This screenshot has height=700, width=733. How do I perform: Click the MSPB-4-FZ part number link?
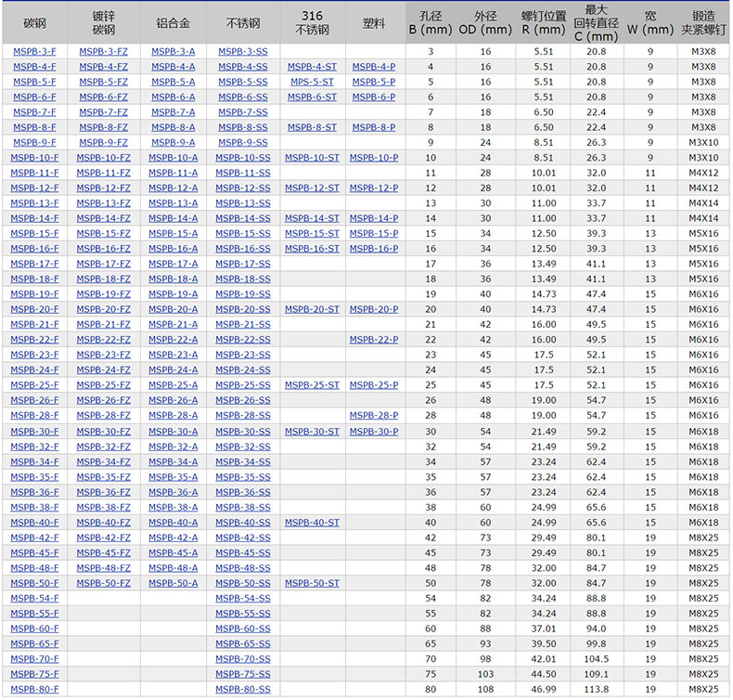[x=103, y=67]
